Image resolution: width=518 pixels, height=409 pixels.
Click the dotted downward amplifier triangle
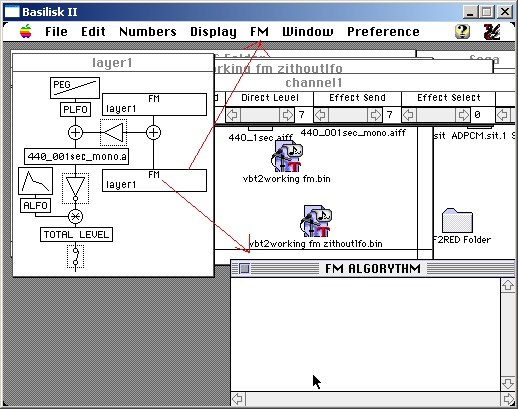(75, 188)
